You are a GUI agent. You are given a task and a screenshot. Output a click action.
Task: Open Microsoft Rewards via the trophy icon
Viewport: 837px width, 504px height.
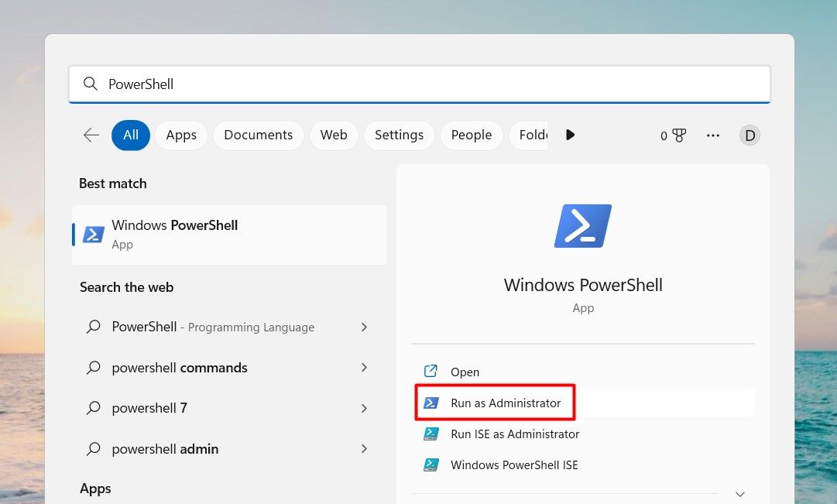675,135
